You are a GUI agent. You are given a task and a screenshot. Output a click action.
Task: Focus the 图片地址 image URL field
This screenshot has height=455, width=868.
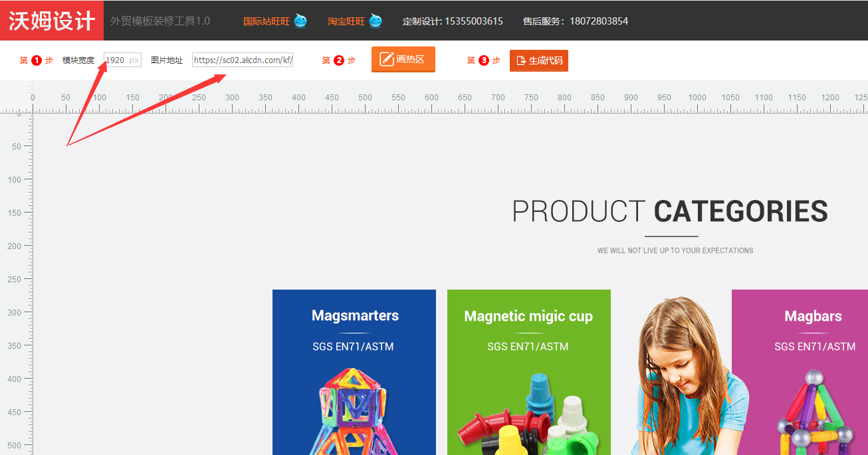tap(243, 60)
